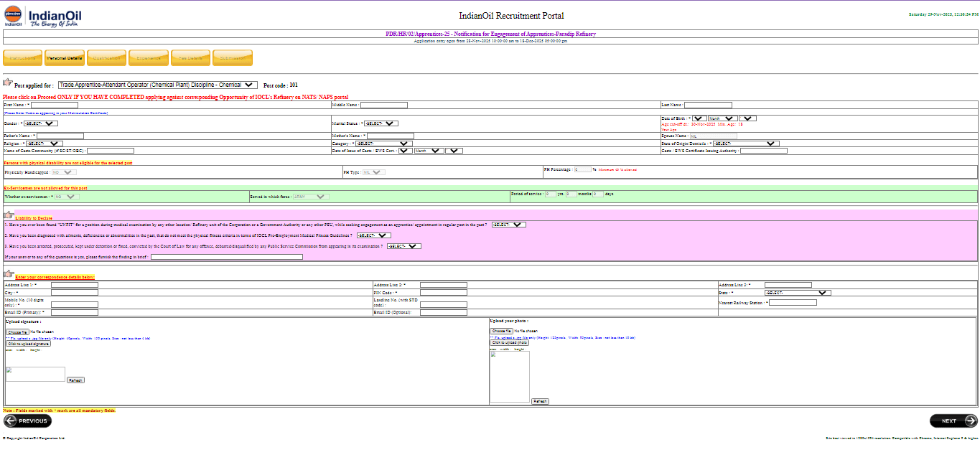Focus the First Name input field
The height and width of the screenshot is (460, 980).
pos(54,105)
